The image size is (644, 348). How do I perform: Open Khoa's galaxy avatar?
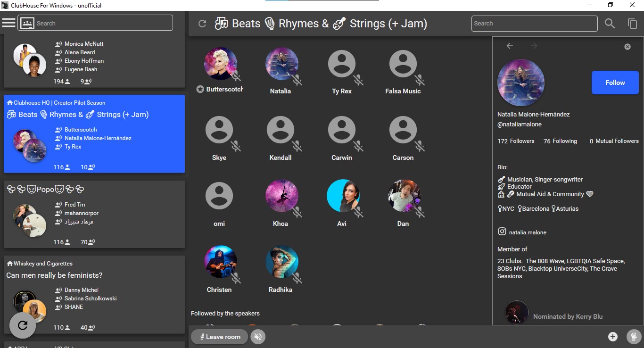(281, 196)
